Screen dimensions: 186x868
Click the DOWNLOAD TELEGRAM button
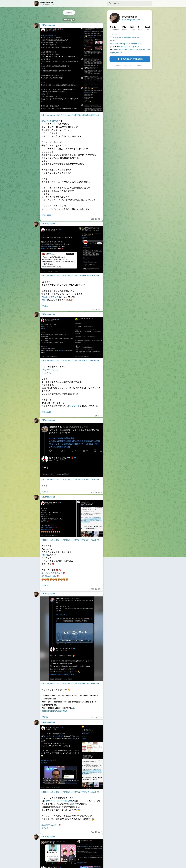pos(130,59)
